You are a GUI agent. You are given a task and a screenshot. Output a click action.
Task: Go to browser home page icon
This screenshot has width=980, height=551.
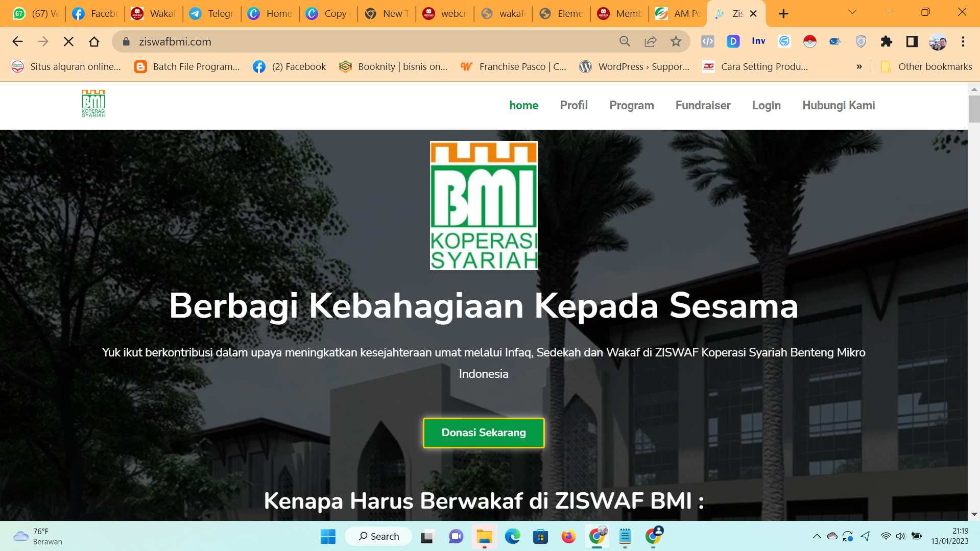tap(94, 41)
